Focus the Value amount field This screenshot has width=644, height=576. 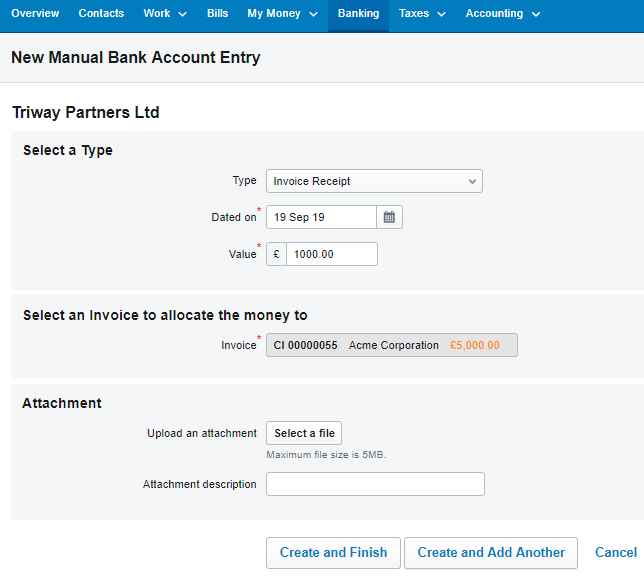332,254
